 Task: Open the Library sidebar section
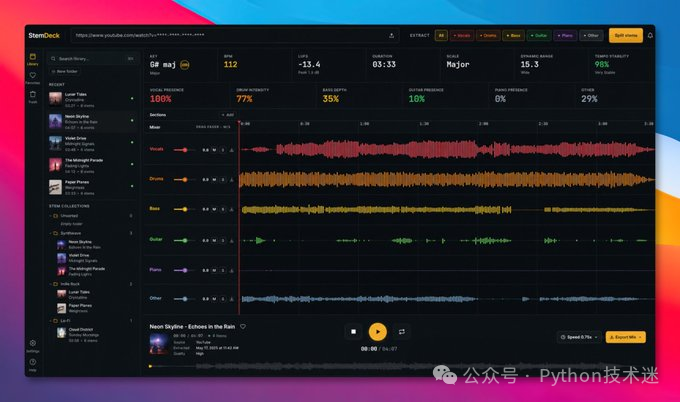pos(33,59)
